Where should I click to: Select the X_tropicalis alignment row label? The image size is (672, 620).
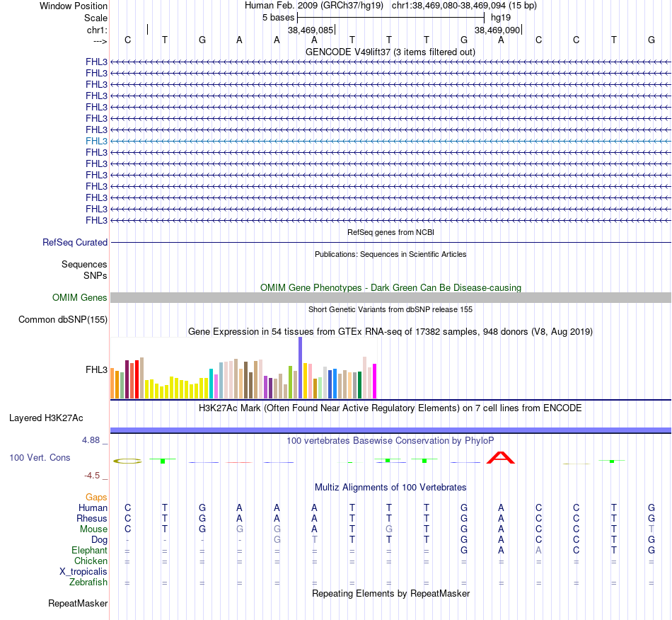pos(83,572)
